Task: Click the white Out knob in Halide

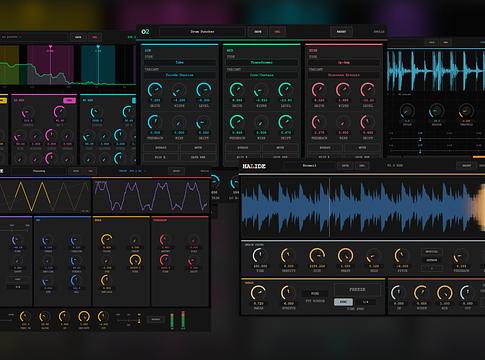Action: [x=467, y=293]
